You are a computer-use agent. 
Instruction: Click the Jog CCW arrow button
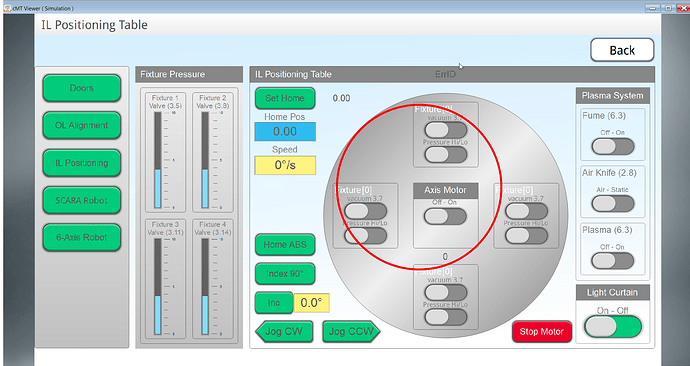(351, 332)
